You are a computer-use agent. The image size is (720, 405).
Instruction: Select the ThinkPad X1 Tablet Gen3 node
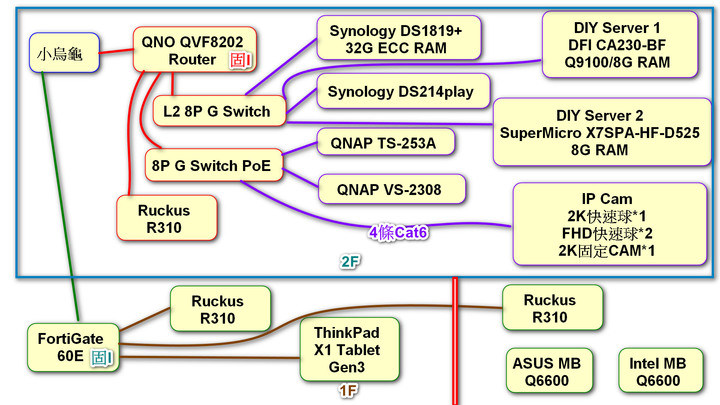pyautogui.click(x=349, y=349)
